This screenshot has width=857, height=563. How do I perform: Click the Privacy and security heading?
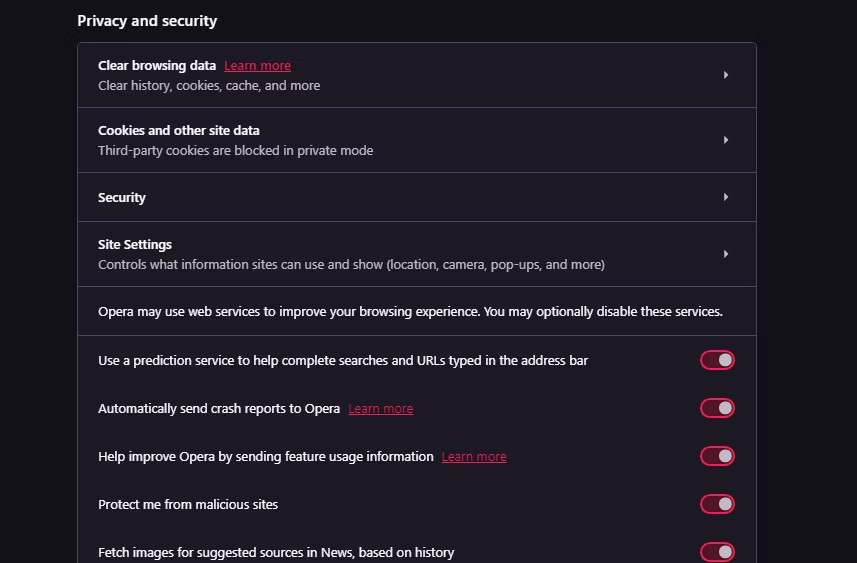(x=147, y=21)
